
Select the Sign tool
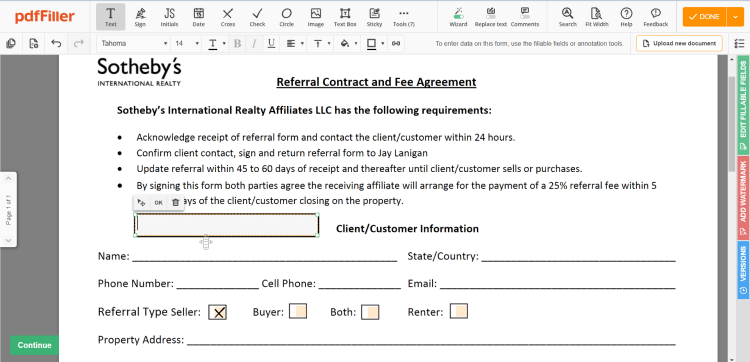coord(140,17)
